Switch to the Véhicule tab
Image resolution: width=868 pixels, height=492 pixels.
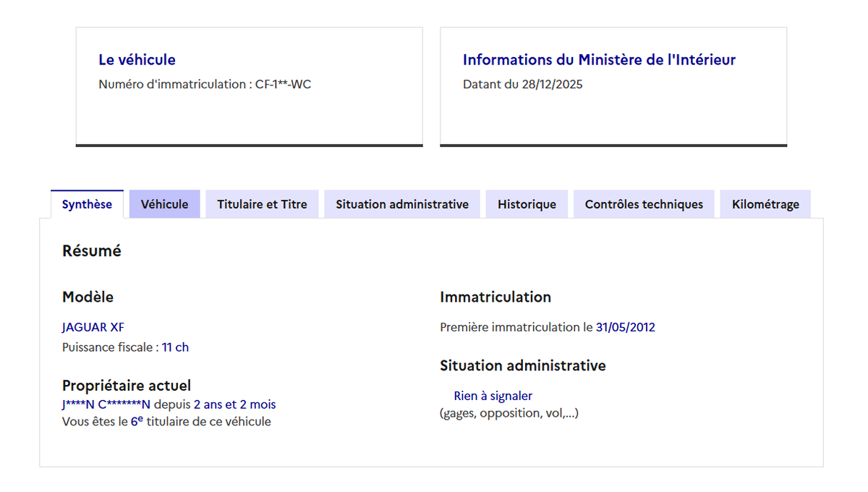click(164, 204)
